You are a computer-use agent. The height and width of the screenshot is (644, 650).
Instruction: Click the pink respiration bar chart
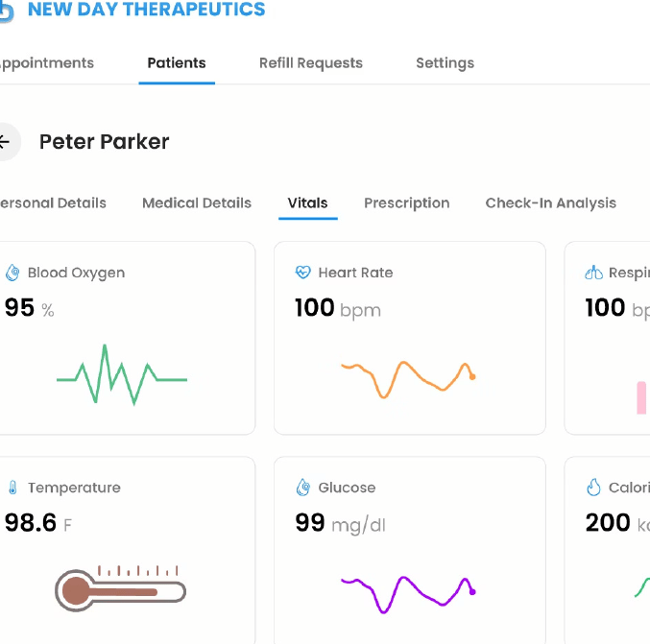coord(641,398)
